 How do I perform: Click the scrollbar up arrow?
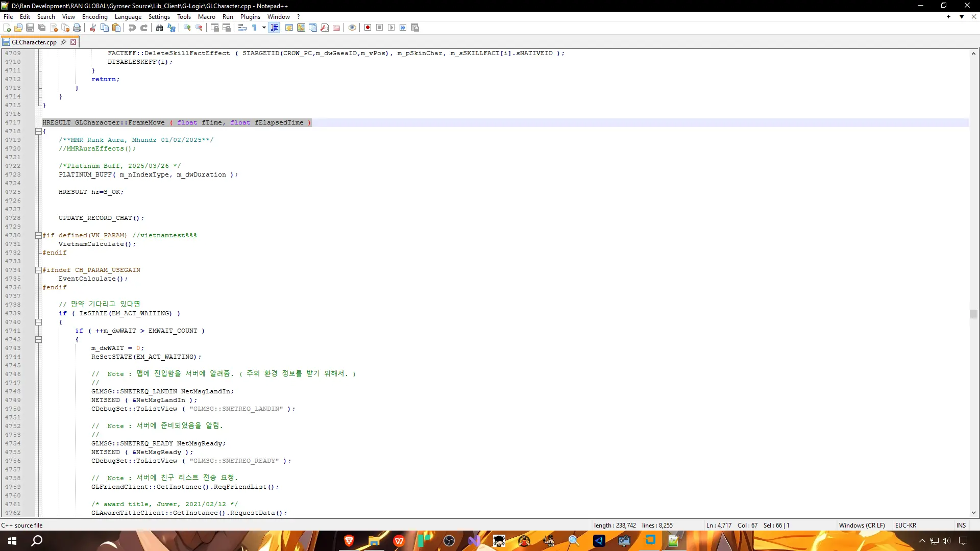pyautogui.click(x=973, y=53)
